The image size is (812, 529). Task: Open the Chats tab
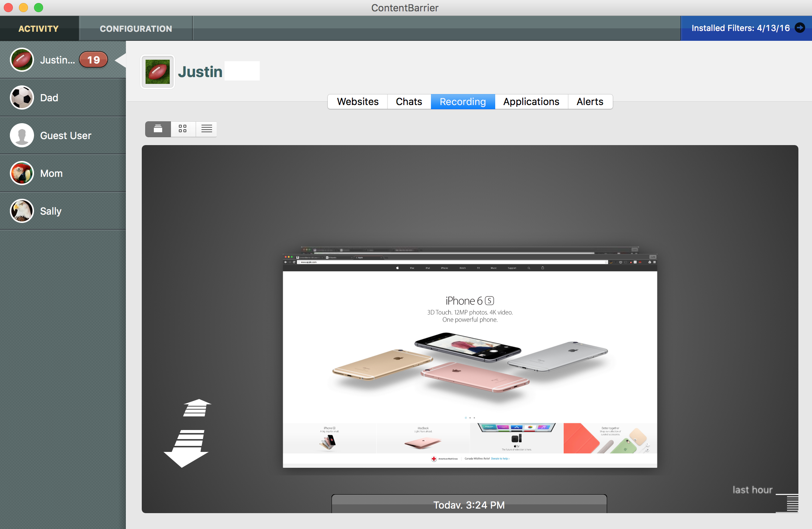(x=409, y=102)
